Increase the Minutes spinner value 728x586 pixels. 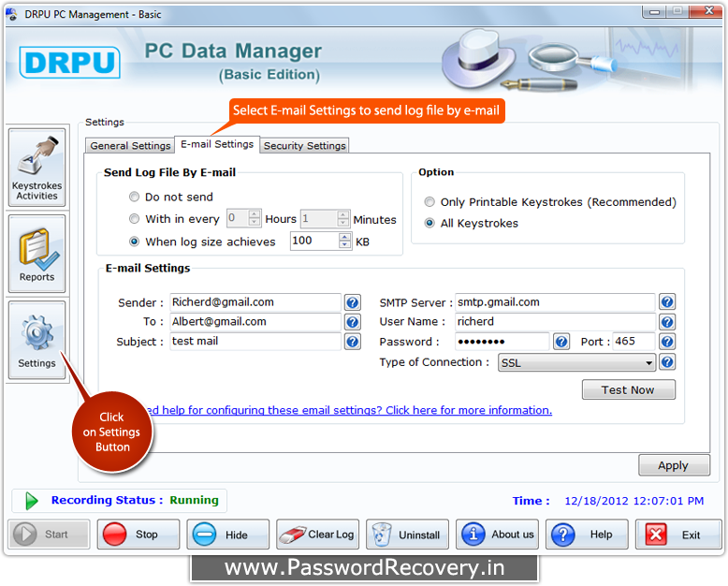click(x=343, y=214)
